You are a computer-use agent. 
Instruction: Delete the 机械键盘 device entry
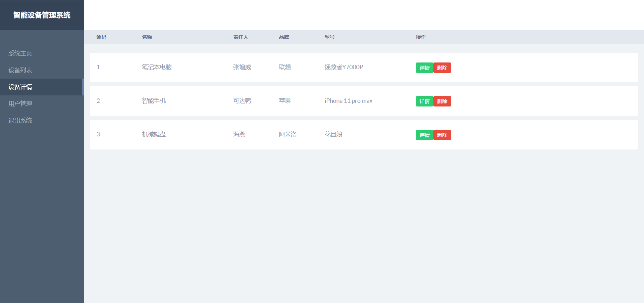[442, 135]
